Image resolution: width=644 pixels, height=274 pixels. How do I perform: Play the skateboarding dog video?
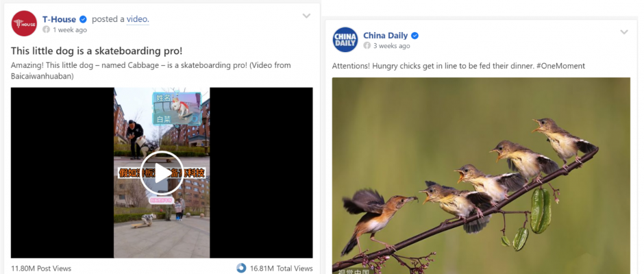click(x=162, y=173)
